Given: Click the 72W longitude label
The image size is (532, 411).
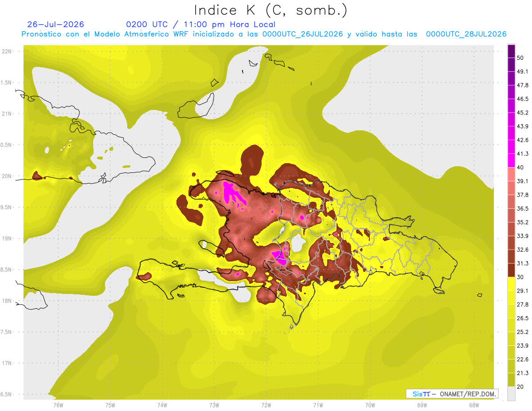Looking at the screenshot, I should coord(266,405).
